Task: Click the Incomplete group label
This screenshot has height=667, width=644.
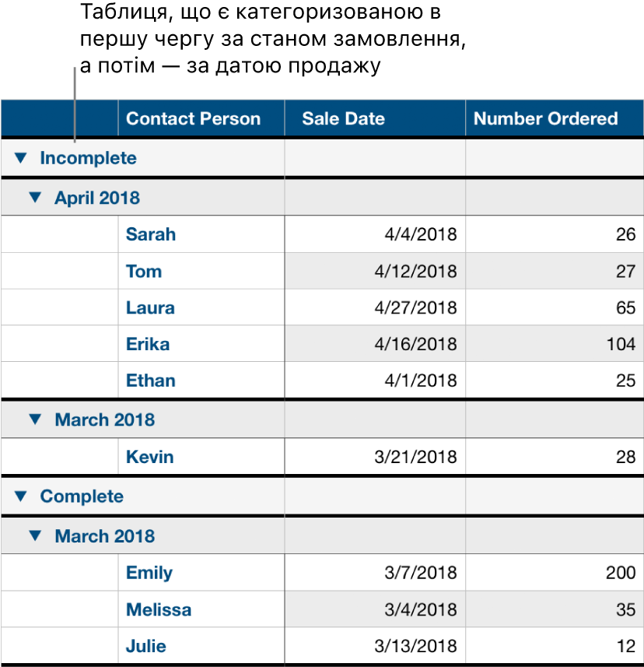Action: coord(88,159)
